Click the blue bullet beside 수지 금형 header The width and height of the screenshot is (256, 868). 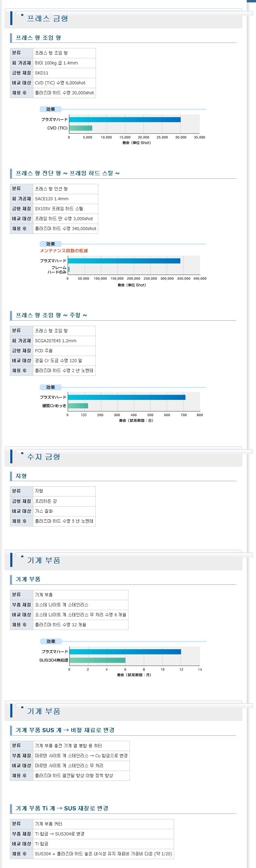[x=22, y=453]
